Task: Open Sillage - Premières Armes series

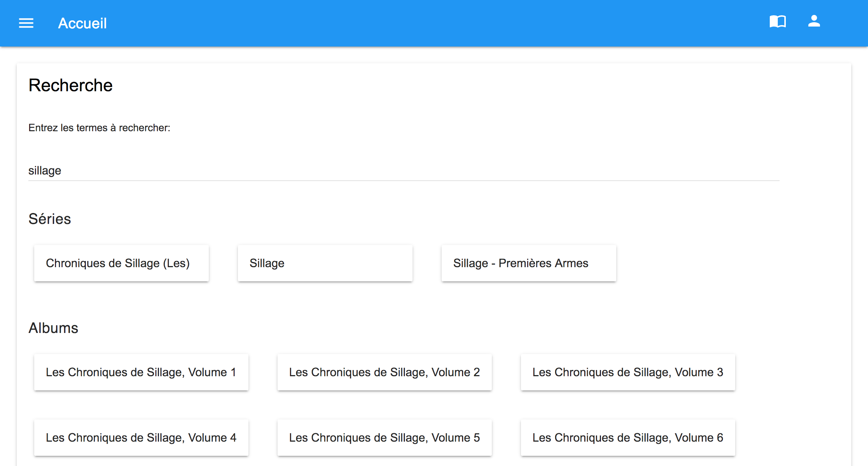Action: 529,263
